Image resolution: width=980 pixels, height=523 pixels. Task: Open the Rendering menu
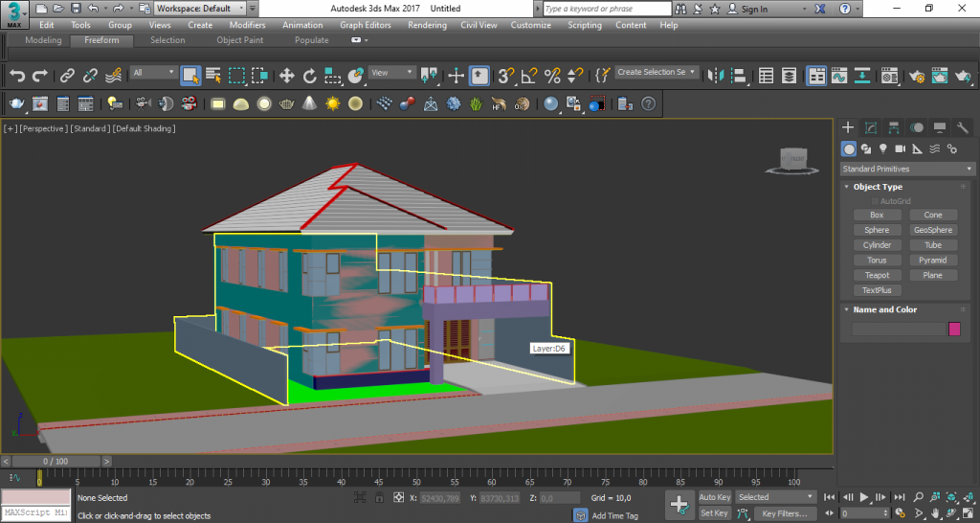point(427,25)
